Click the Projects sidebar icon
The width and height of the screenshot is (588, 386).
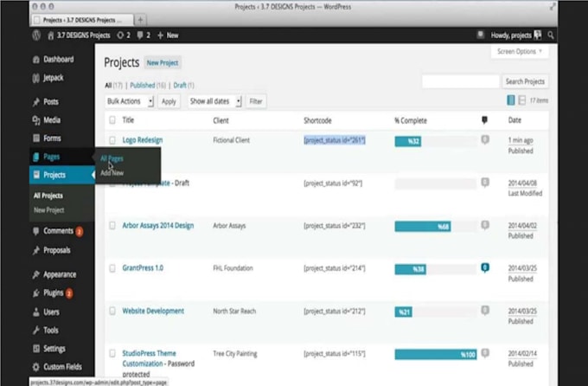click(36, 175)
